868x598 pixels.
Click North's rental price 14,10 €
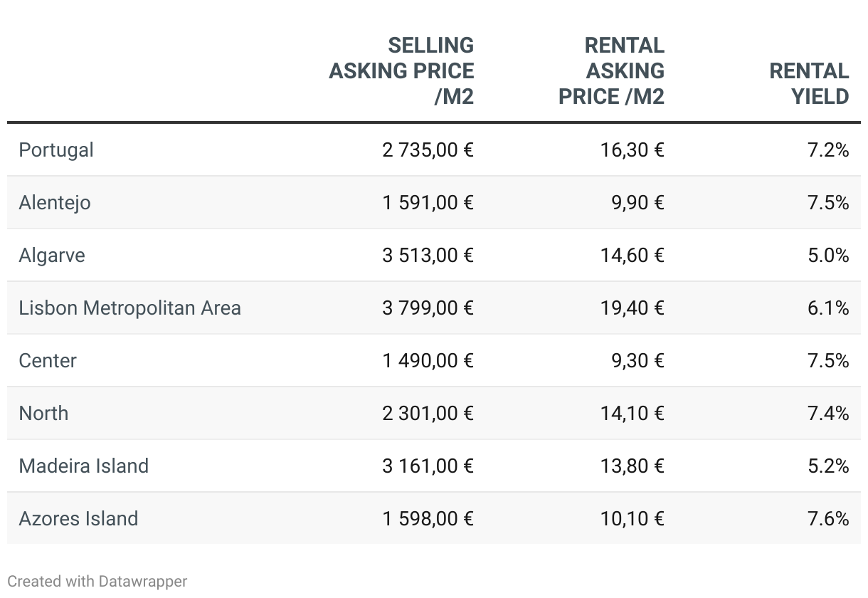pos(632,414)
